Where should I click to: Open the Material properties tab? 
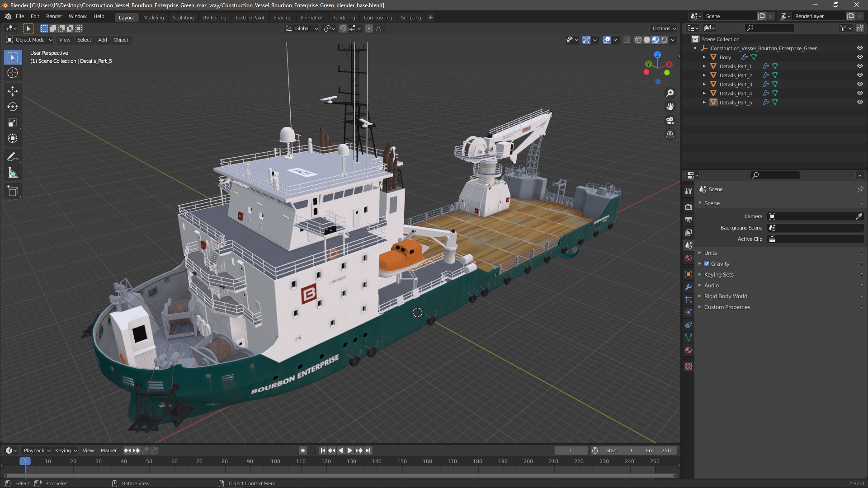(x=689, y=350)
